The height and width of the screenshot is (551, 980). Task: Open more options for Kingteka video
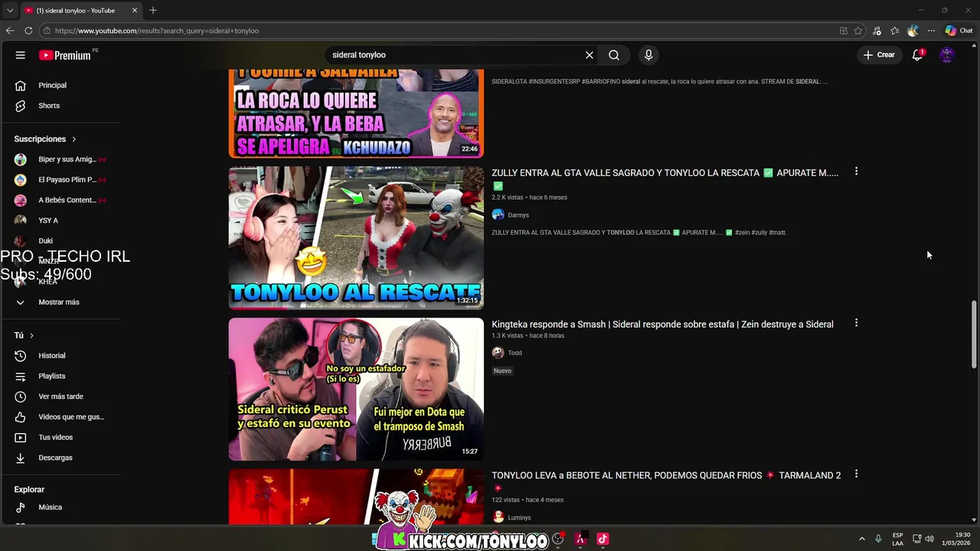click(856, 323)
